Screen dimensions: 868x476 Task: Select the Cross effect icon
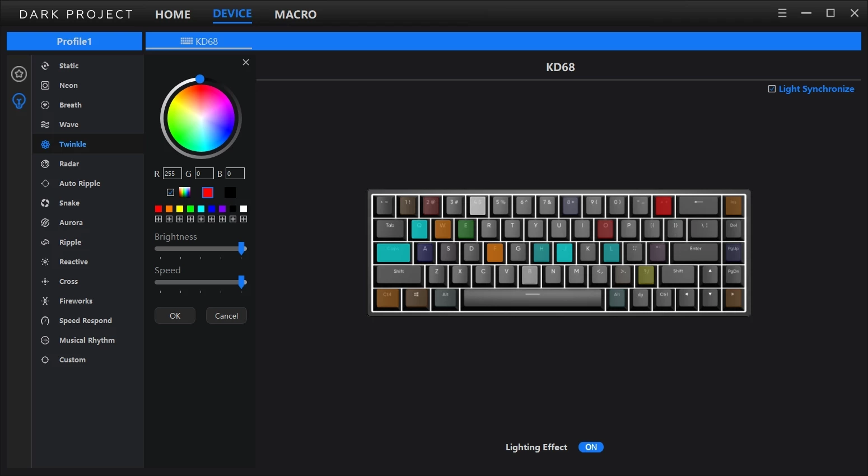[45, 281]
